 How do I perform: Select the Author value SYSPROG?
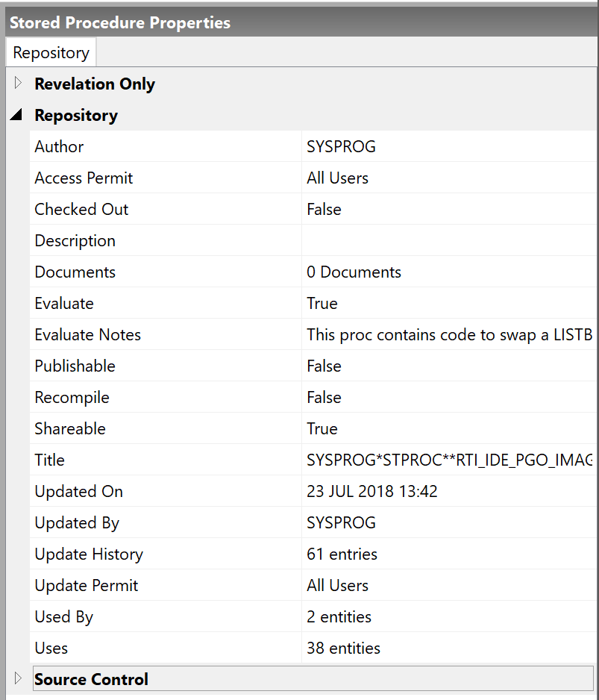pyautogui.click(x=341, y=147)
